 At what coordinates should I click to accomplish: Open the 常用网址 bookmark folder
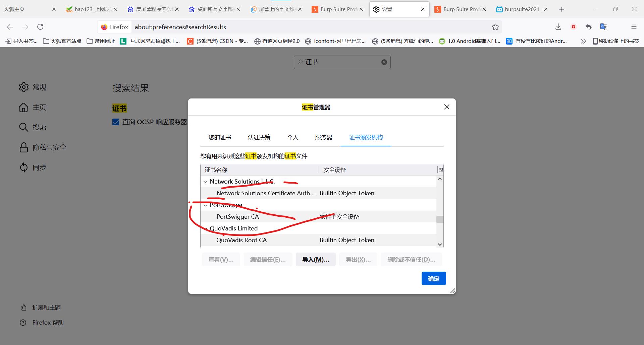pos(101,41)
